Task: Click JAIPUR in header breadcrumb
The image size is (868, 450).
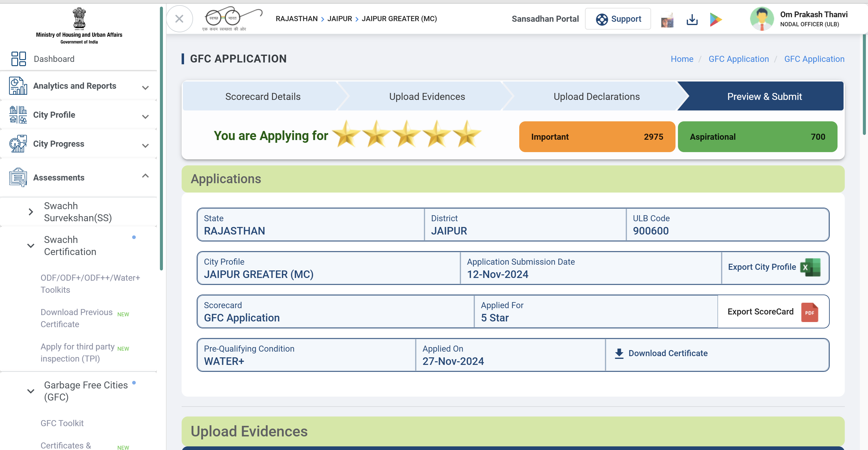Action: [x=339, y=18]
